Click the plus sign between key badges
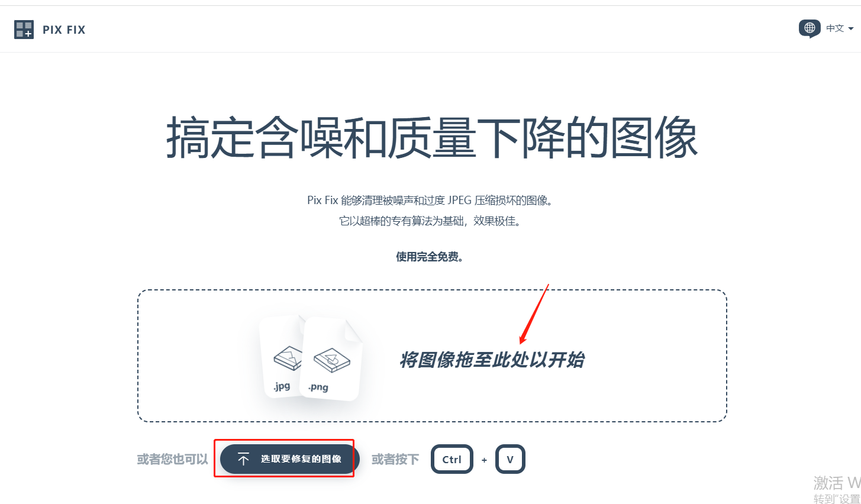The height and width of the screenshot is (504, 861). tap(484, 460)
